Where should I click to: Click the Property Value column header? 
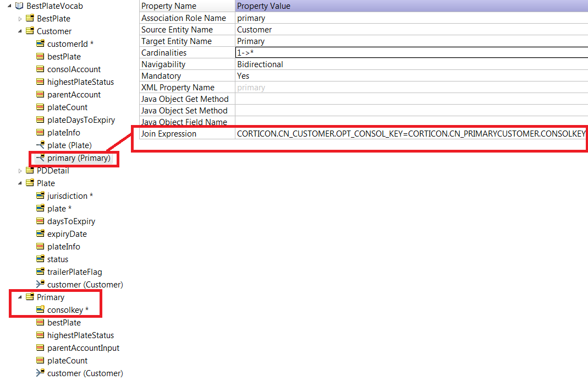click(x=411, y=6)
